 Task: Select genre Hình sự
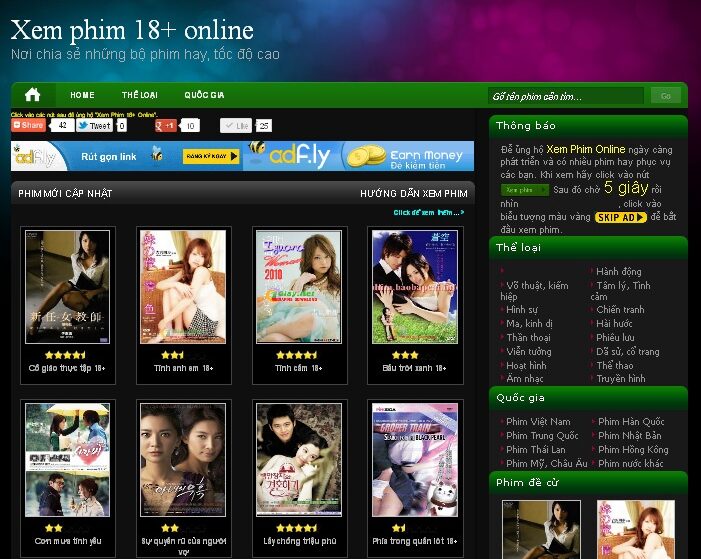click(x=522, y=309)
